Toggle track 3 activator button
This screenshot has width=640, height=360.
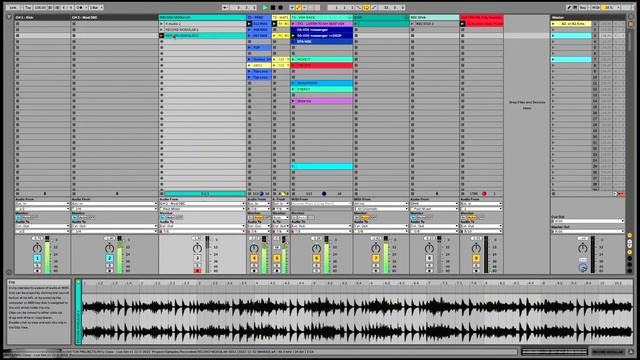pyautogui.click(x=197, y=258)
